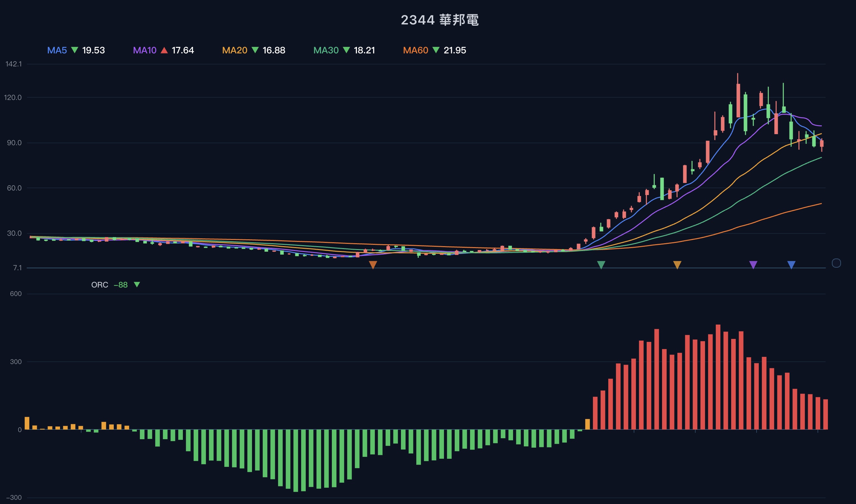The height and width of the screenshot is (504, 856).
Task: Click the ORC value -88
Action: [x=121, y=285]
